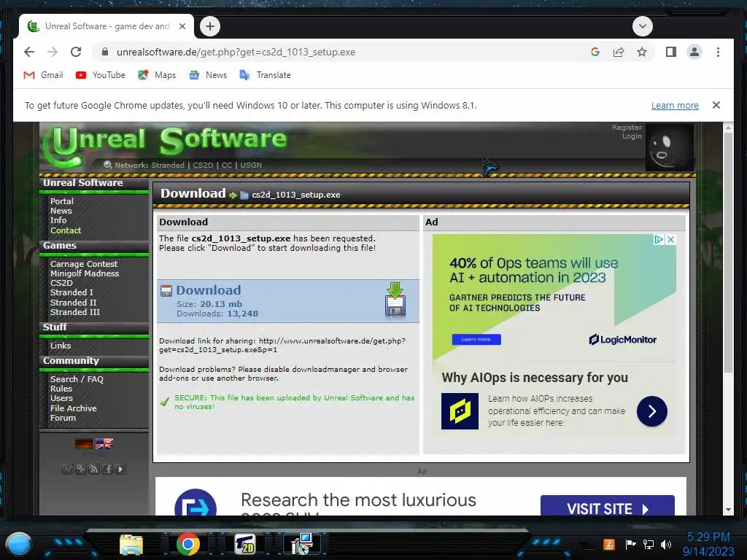This screenshot has width=747, height=560.
Task: Go to USGN network link
Action: point(251,165)
